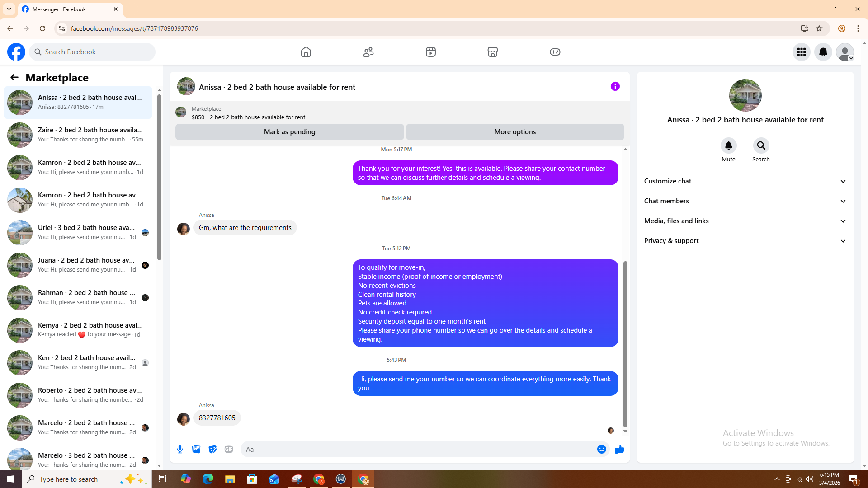Image resolution: width=868 pixels, height=488 pixels.
Task: Click the conversation list scrollbar
Action: pyautogui.click(x=159, y=177)
